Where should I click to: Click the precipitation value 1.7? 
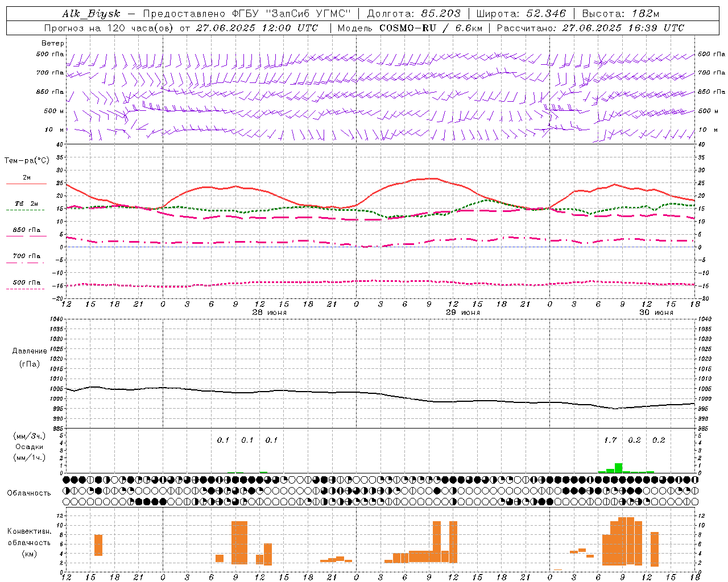pos(610,440)
